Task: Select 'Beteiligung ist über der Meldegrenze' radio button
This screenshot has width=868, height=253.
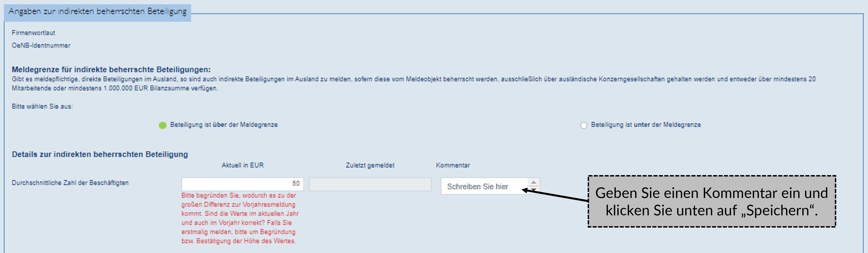Action: click(x=162, y=125)
